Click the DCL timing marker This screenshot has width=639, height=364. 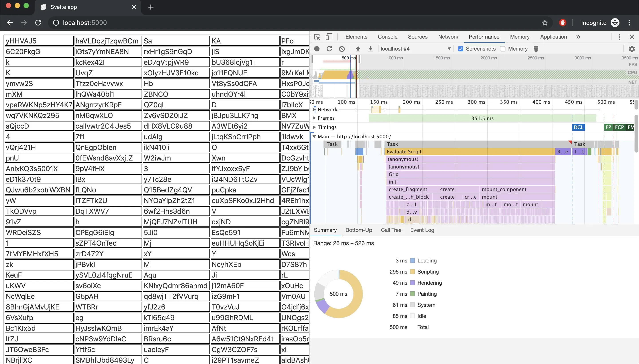578,127
